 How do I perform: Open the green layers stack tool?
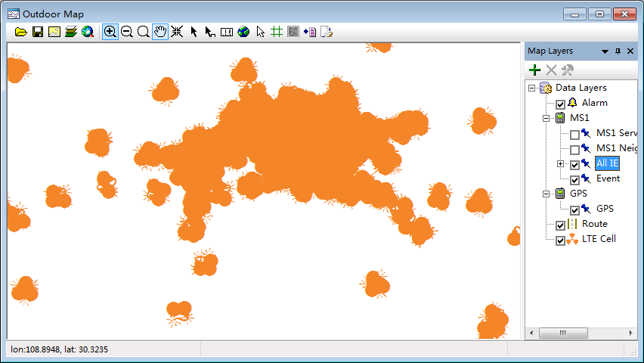click(x=70, y=32)
